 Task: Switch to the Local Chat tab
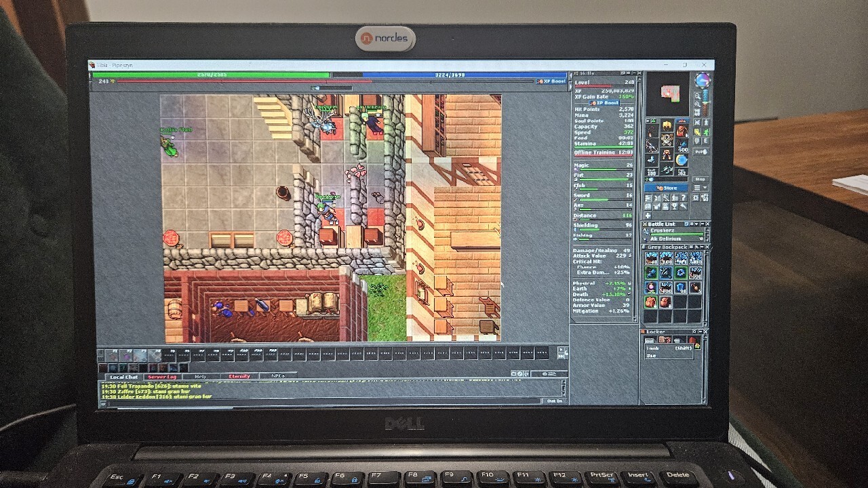click(x=123, y=377)
